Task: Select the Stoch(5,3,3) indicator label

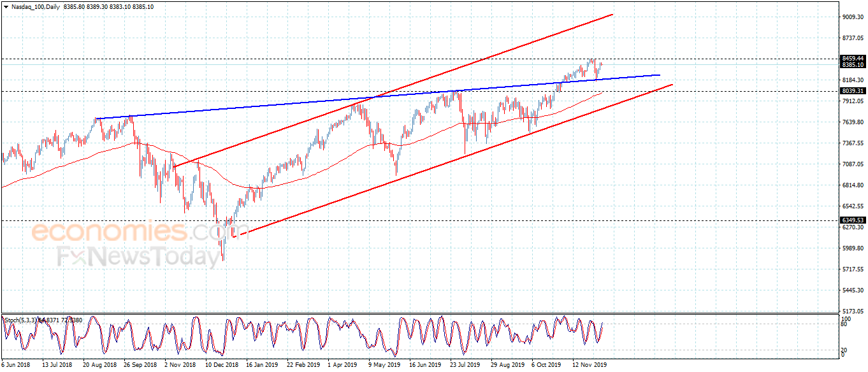Action: point(20,320)
